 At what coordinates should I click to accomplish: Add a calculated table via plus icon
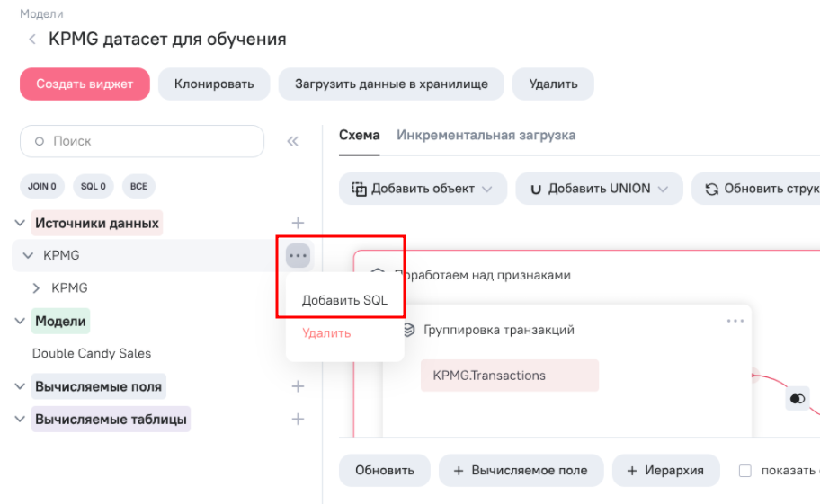(298, 419)
